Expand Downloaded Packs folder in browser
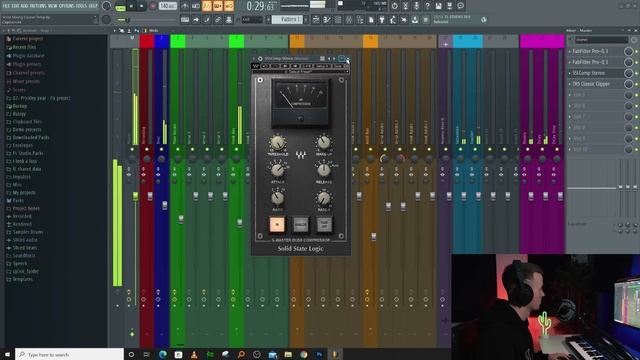 click(x=31, y=138)
